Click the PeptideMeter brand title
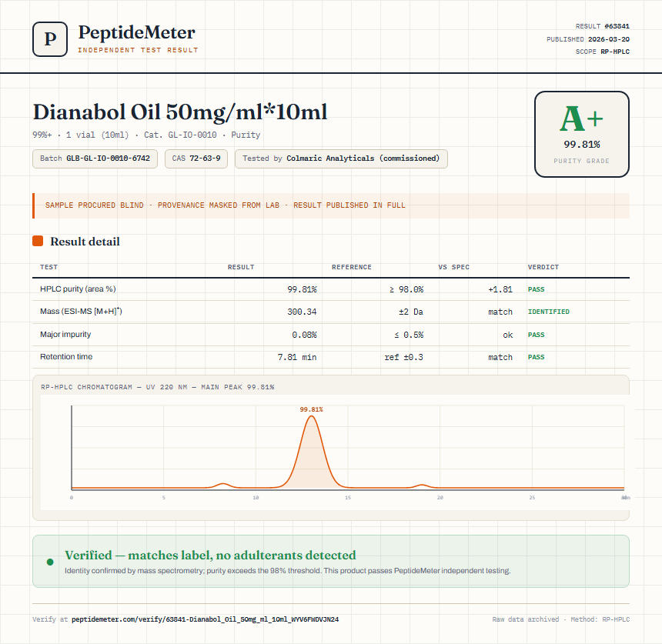The width and height of the screenshot is (662, 644). [x=136, y=33]
